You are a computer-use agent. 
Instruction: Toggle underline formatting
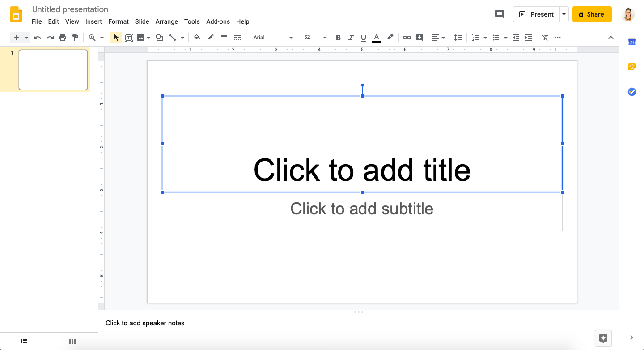pyautogui.click(x=364, y=38)
